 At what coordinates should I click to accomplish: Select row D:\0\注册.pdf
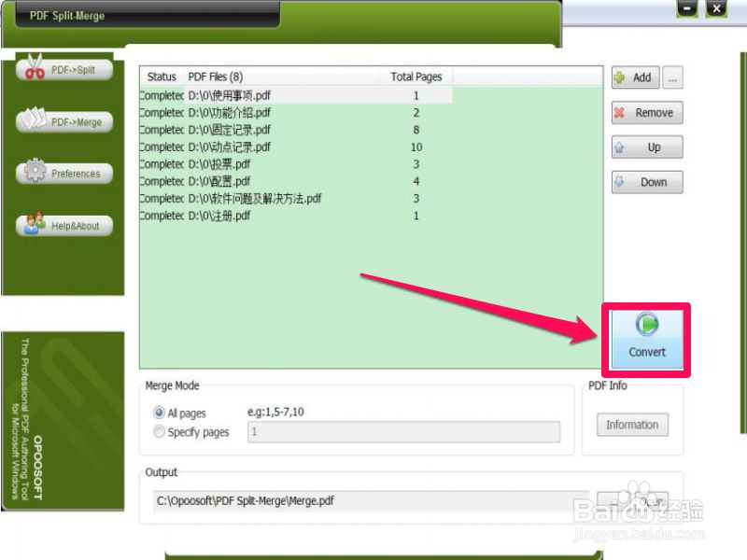(296, 216)
